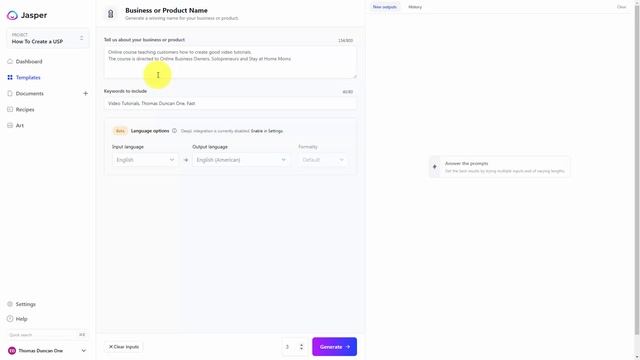The image size is (640, 360).
Task: Click the Keywords to include field
Action: [230, 104]
